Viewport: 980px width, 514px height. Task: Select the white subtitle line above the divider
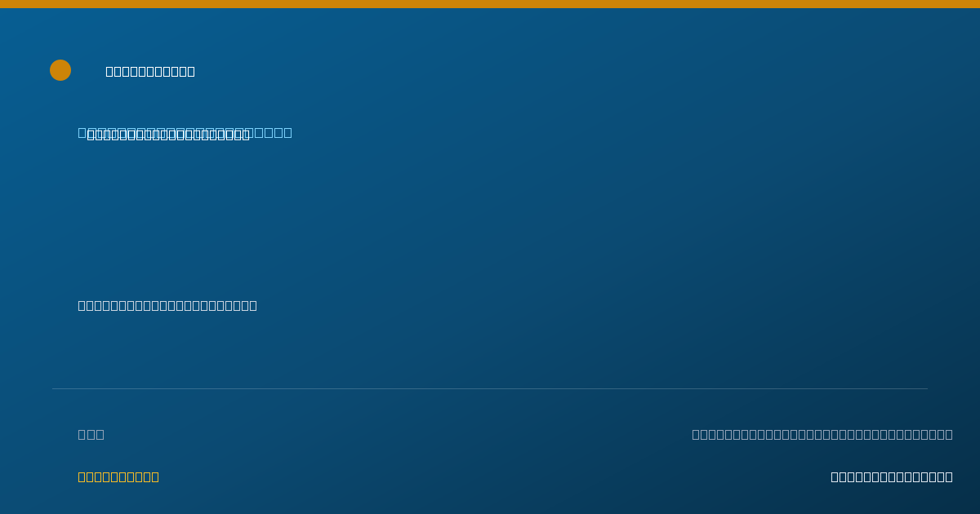click(167, 305)
